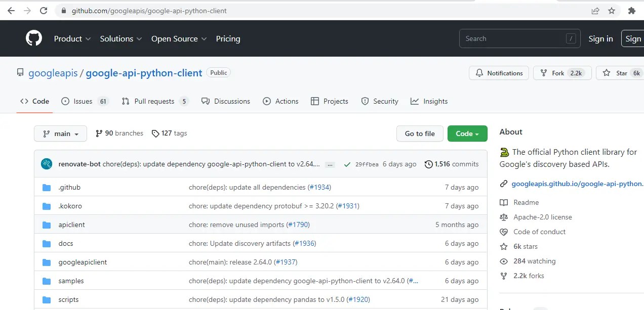Open the Product menu dropdown
Viewport: 644px width, 310px height.
[x=72, y=38]
